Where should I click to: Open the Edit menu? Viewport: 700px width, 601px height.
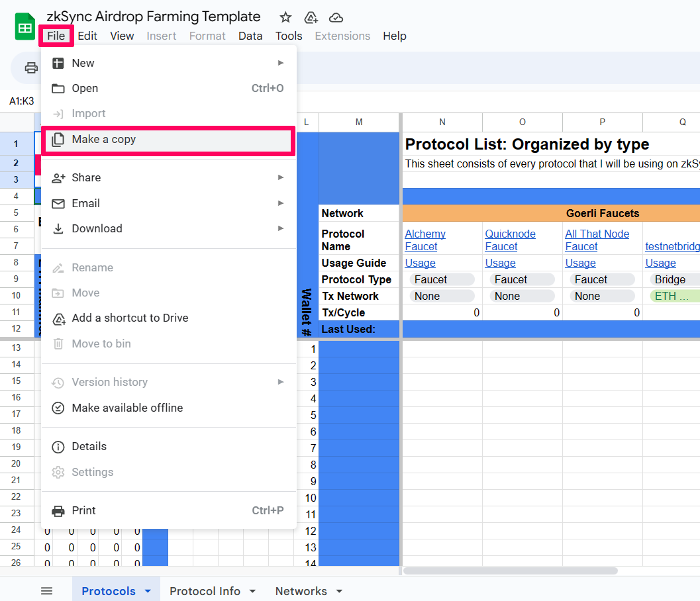click(x=87, y=36)
